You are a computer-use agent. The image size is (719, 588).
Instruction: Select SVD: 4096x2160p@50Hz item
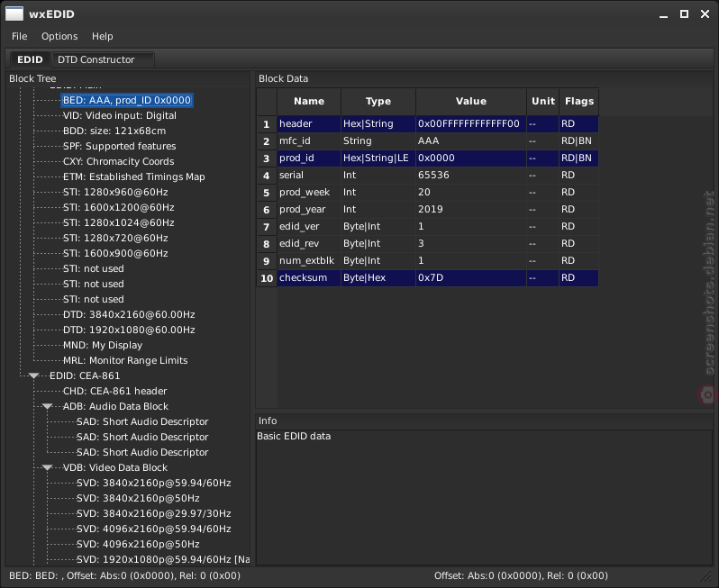point(138,544)
